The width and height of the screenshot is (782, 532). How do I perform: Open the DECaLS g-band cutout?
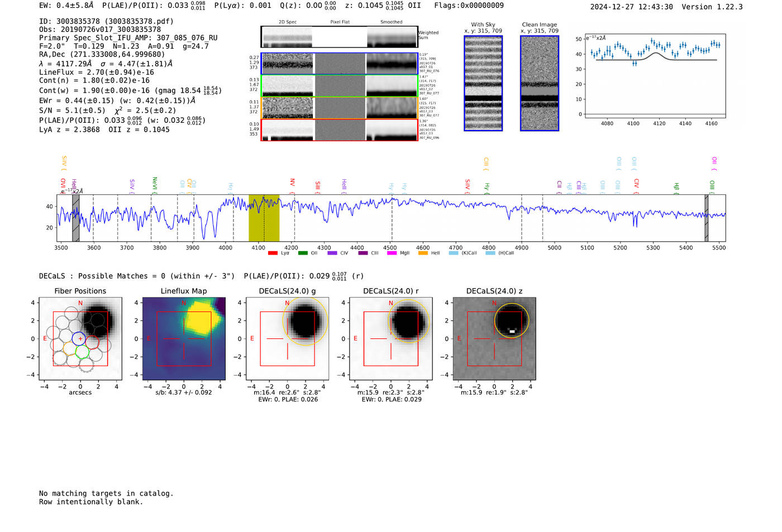tap(288, 338)
